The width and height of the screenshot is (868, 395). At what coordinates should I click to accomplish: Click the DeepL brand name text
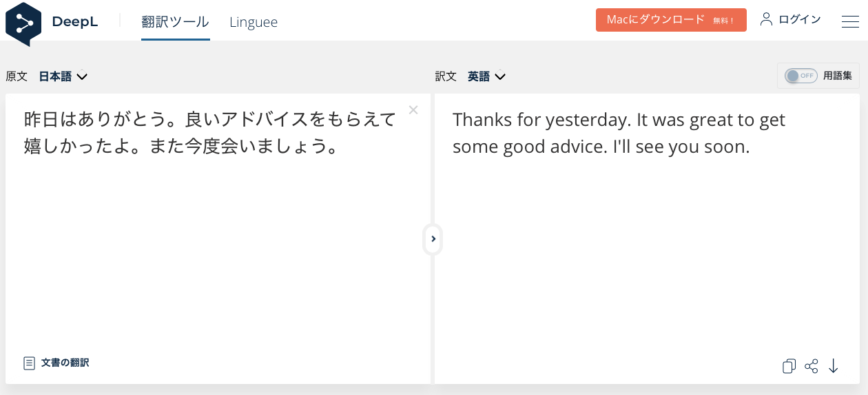click(75, 22)
